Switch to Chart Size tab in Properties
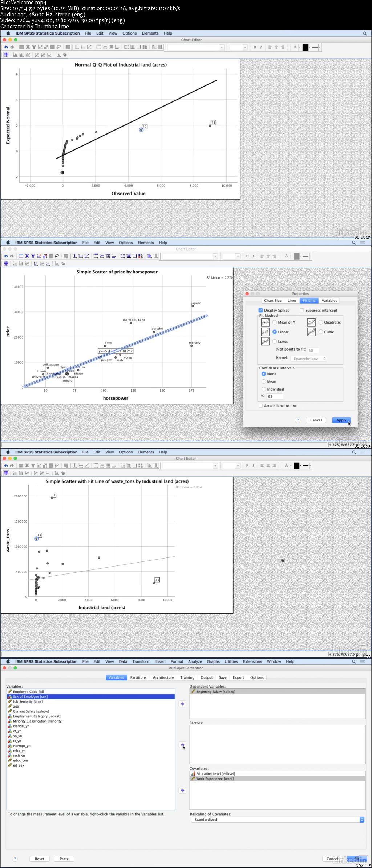The width and height of the screenshot is (372, 868). 273,301
